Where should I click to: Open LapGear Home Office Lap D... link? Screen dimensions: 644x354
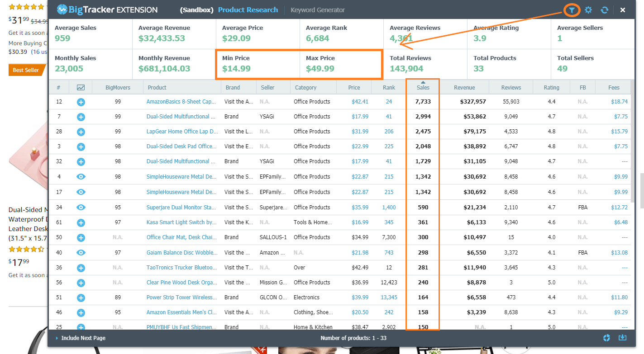(182, 132)
